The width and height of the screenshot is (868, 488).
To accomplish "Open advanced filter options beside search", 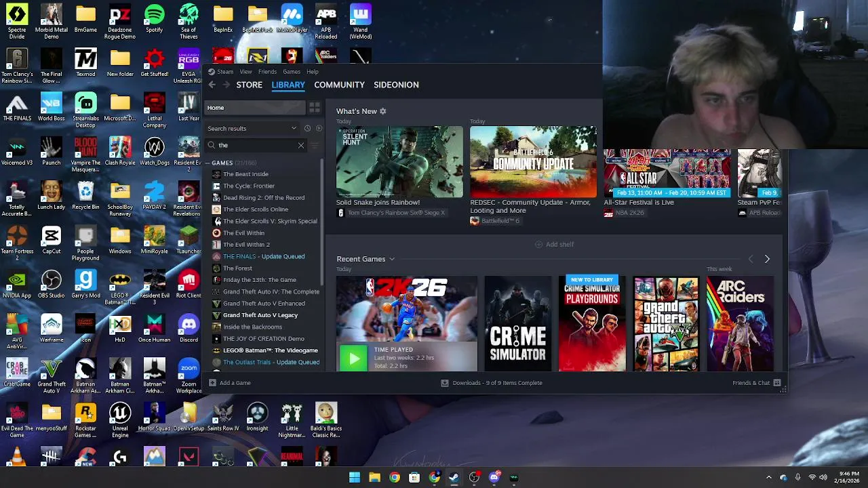I will click(315, 145).
